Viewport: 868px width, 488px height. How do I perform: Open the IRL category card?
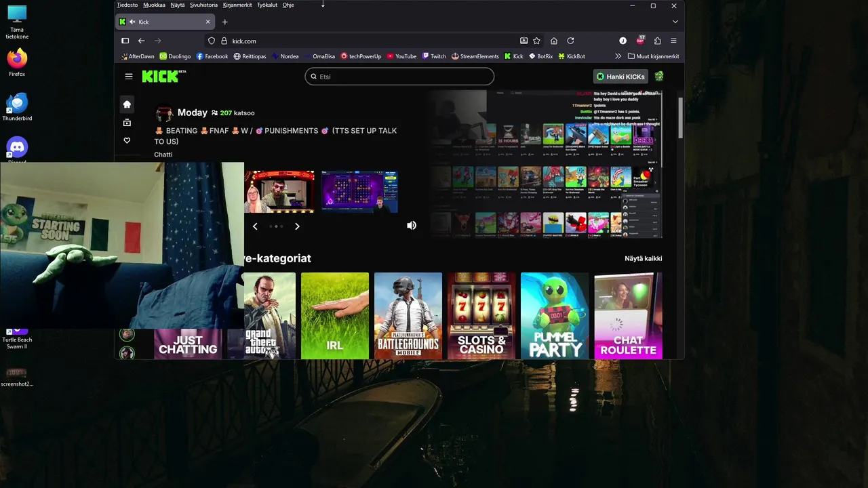click(x=335, y=316)
